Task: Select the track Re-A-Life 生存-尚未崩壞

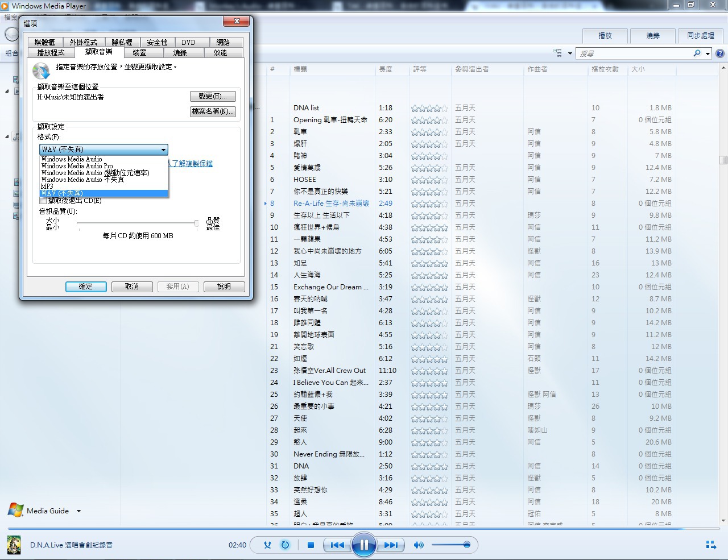Action: 331,203
